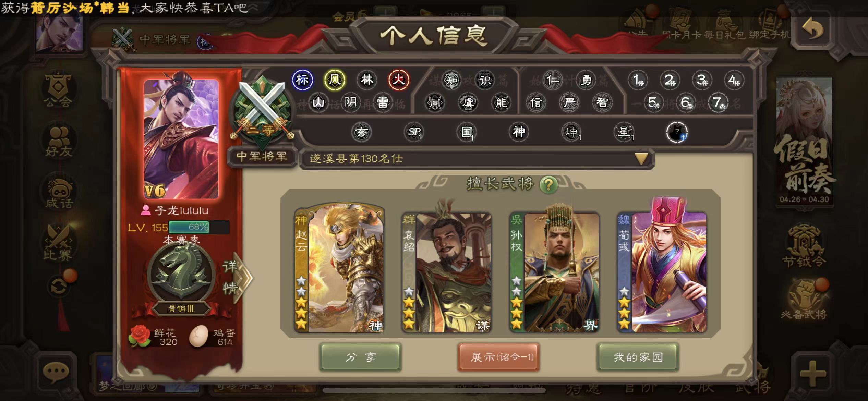Click the 分享 share button
The height and width of the screenshot is (401, 868).
click(x=360, y=357)
